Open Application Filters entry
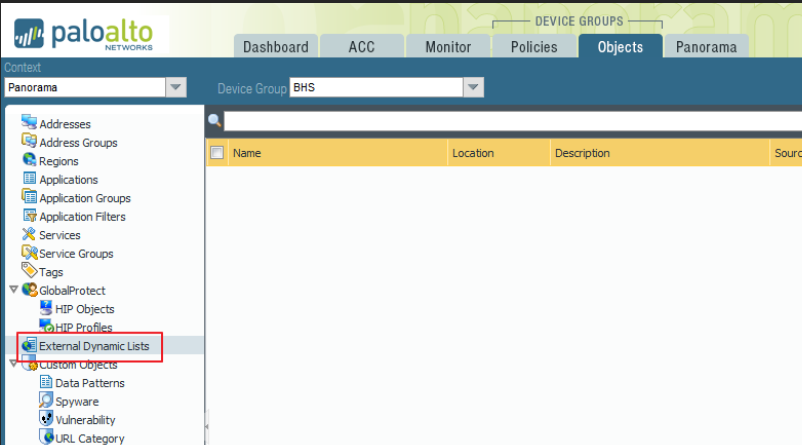This screenshot has height=445, width=802. (82, 216)
